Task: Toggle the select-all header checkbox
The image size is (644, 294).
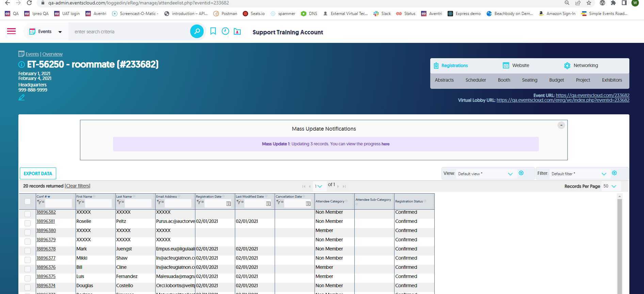Action: (28, 201)
